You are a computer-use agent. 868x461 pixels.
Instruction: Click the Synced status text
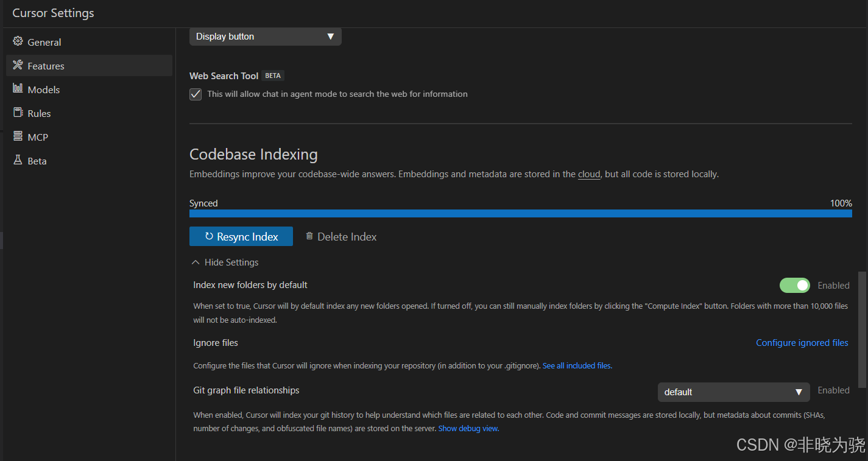click(x=203, y=203)
